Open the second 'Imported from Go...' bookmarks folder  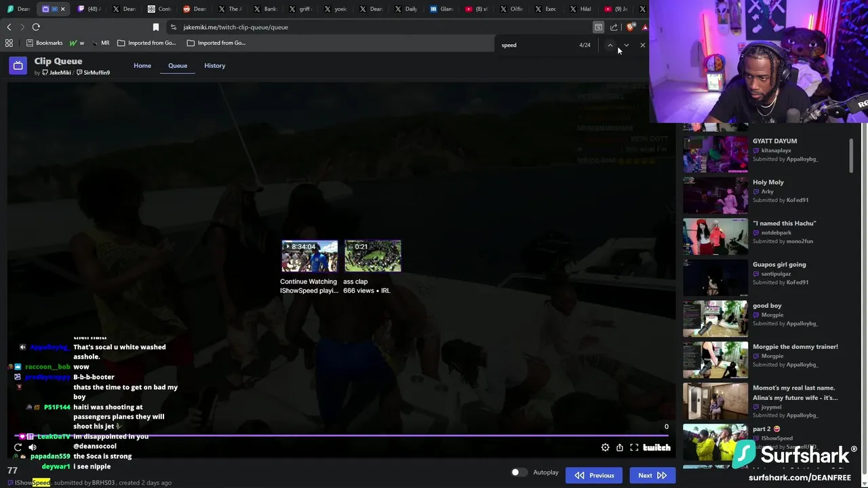216,43
